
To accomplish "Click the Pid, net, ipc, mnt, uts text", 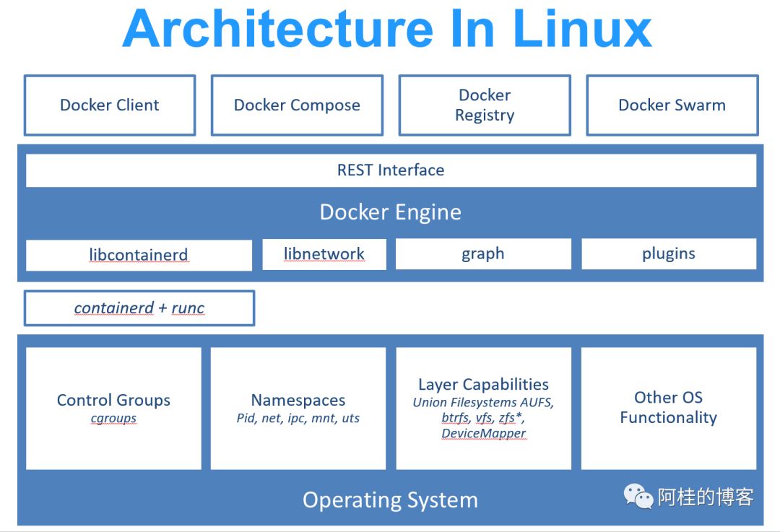I will [x=298, y=418].
